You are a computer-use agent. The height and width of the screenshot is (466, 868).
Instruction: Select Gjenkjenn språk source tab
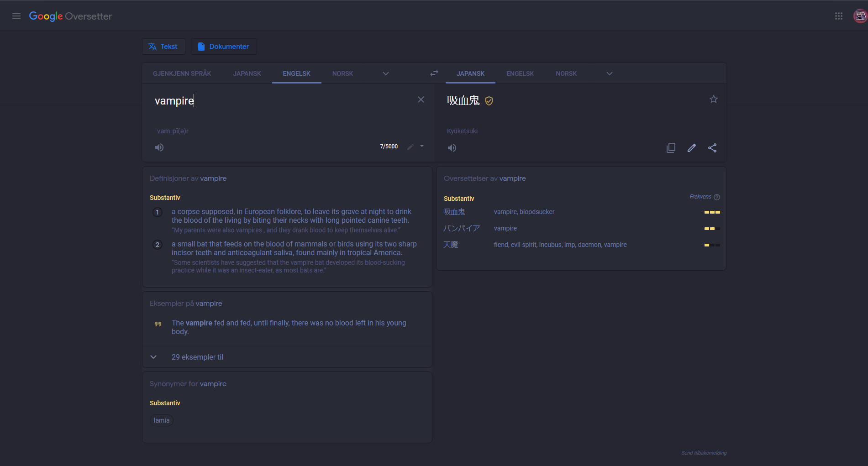click(x=182, y=73)
